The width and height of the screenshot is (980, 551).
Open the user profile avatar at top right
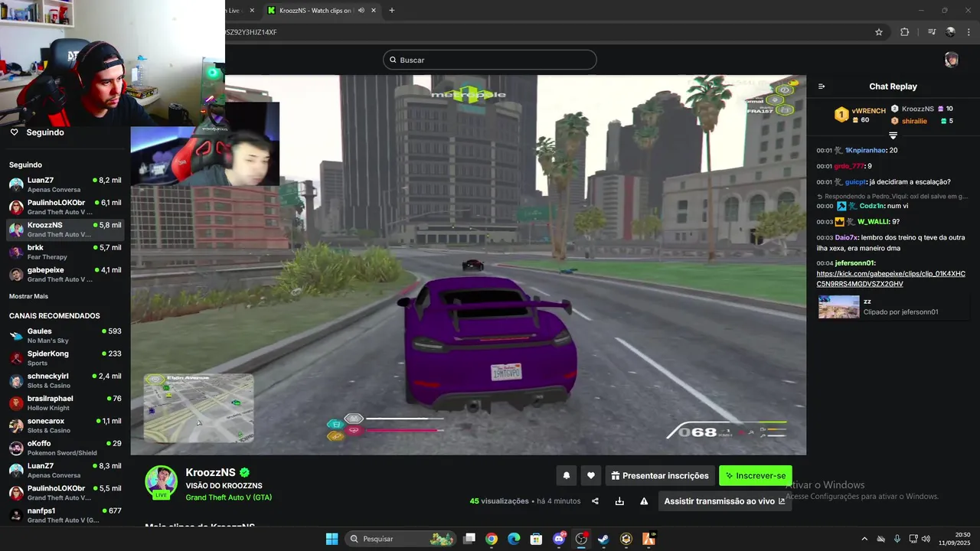951,60
